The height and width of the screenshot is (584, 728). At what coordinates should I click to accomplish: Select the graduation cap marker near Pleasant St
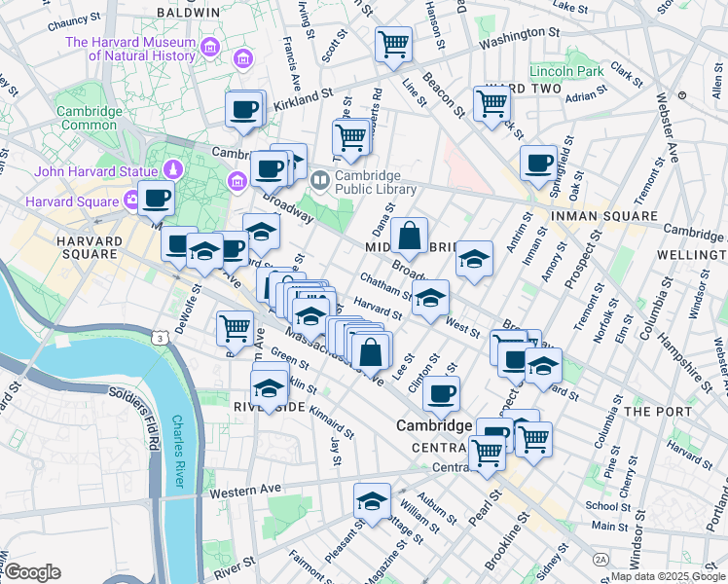coord(372,505)
